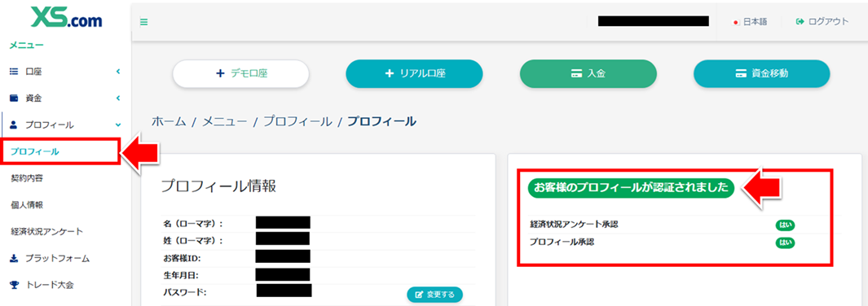
Task: Click the plus icon in リアル口座 button
Action: coord(389,73)
